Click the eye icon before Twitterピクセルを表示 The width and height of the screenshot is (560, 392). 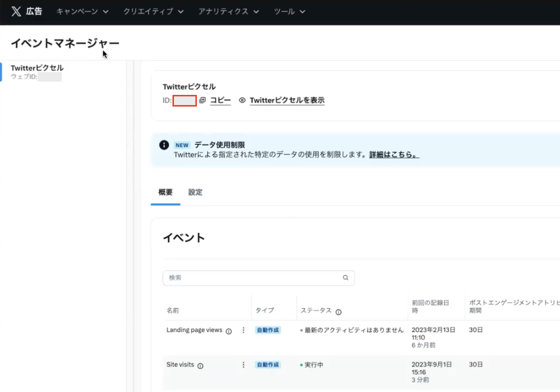242,100
